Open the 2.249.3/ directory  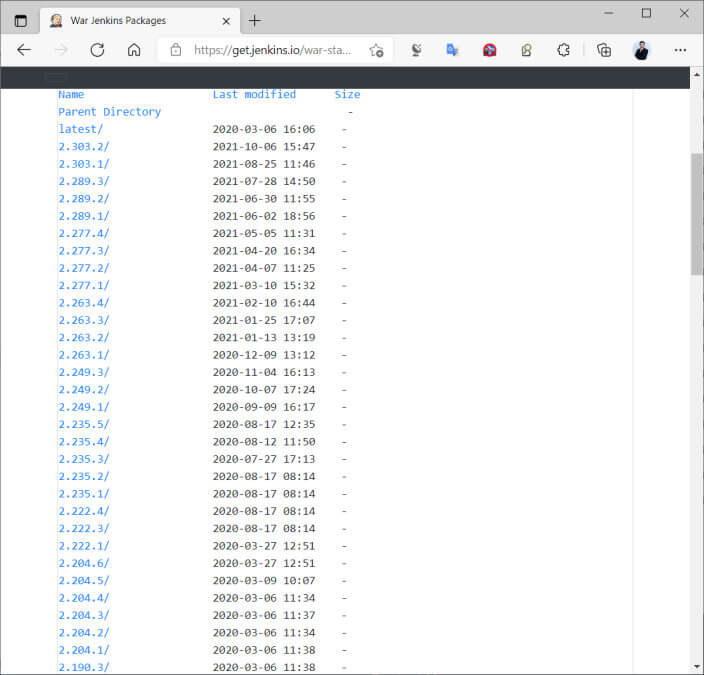[84, 372]
